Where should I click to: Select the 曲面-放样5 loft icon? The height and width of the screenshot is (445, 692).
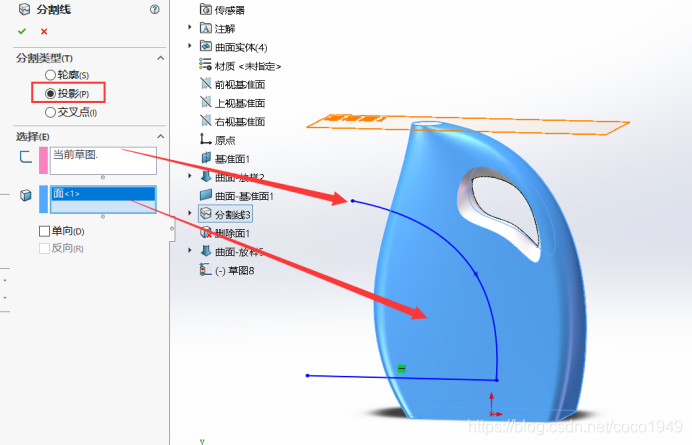(206, 251)
